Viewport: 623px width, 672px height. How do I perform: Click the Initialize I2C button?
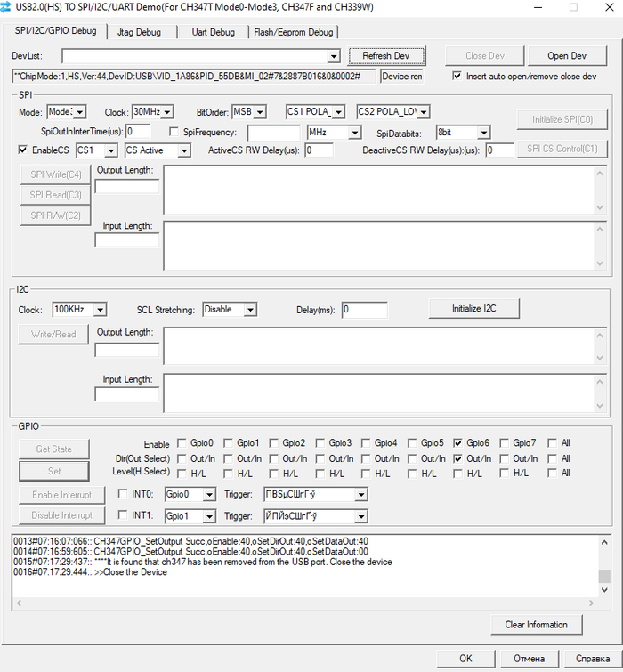click(473, 309)
